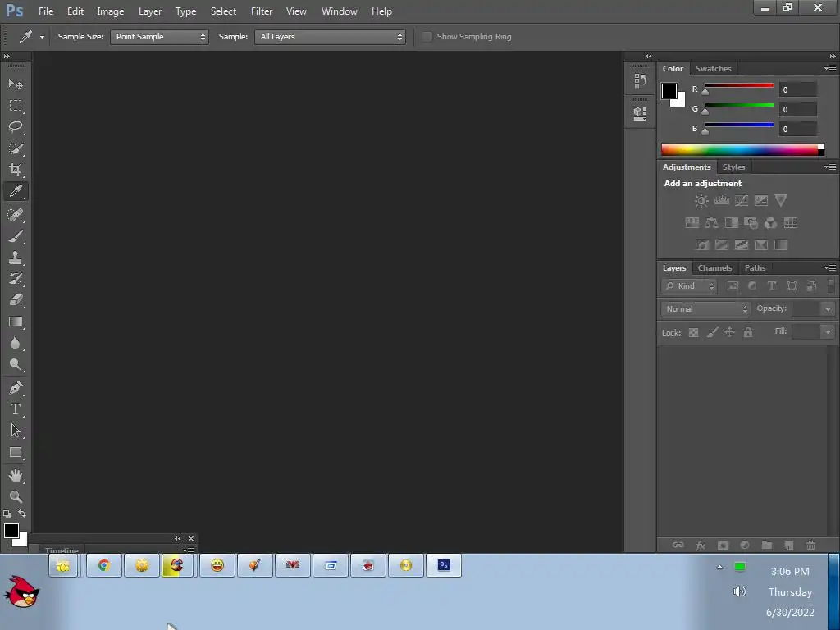Select the Move tool

point(16,84)
